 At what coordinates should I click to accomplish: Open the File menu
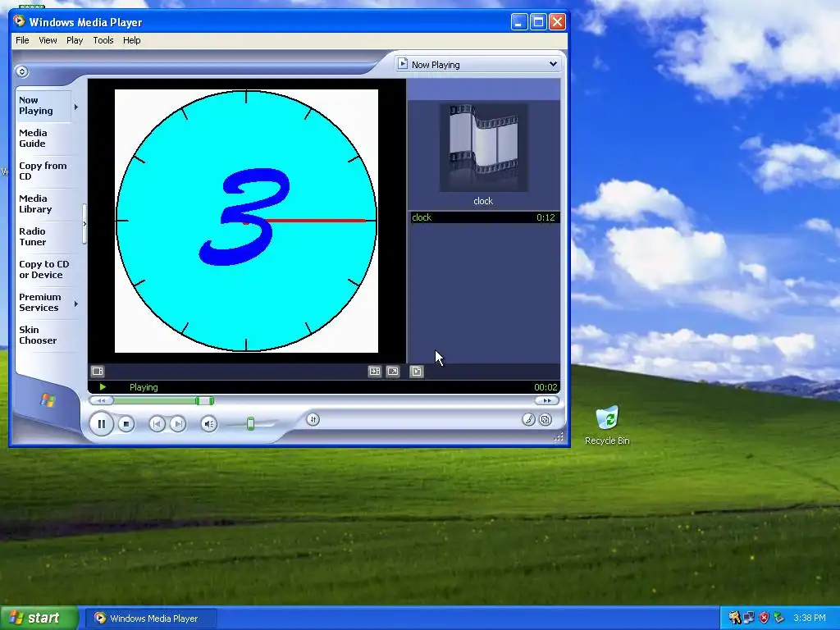(22, 40)
